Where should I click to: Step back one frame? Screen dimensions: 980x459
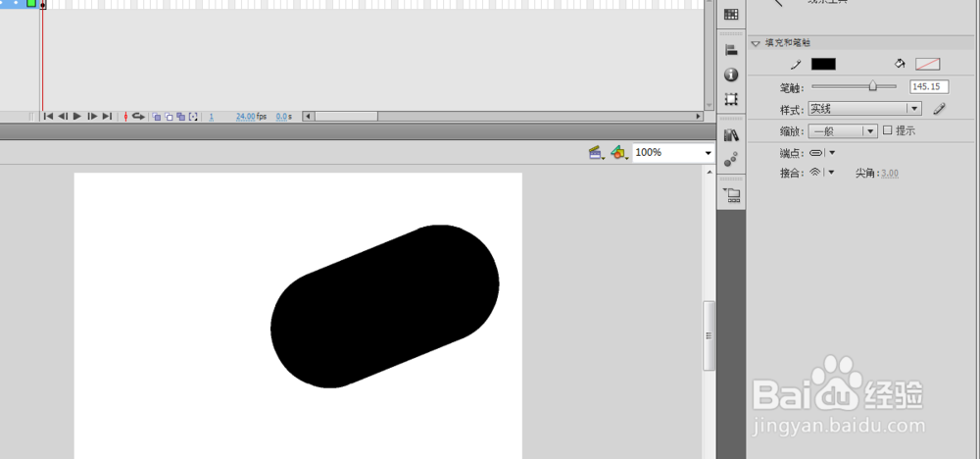[x=63, y=117]
